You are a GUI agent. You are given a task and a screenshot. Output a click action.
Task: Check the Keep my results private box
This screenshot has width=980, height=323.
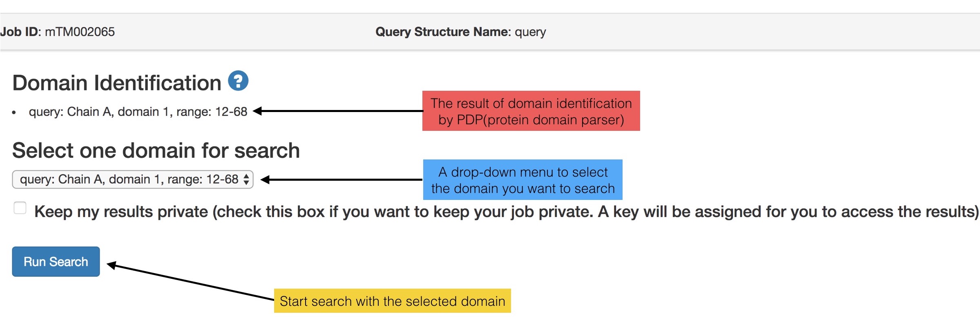[20, 208]
